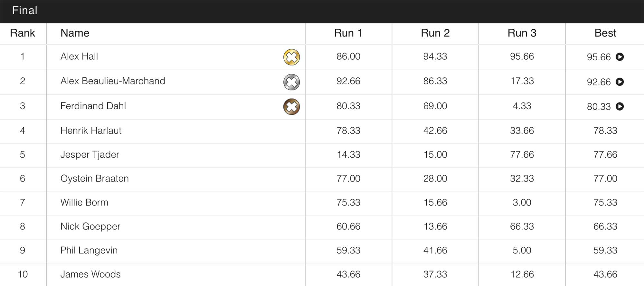Play Ferdinand Dahl's 80.33 run video
The image size is (644, 286).
pos(620,106)
